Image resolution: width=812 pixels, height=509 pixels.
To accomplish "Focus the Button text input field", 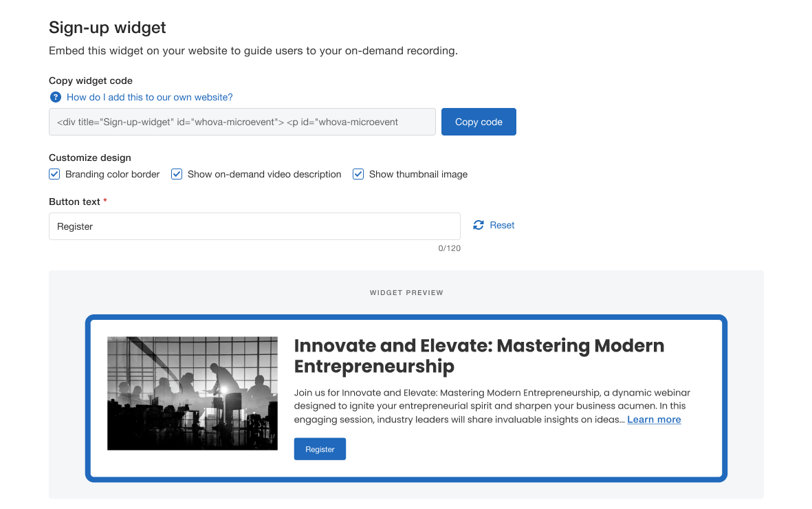I will 254,226.
